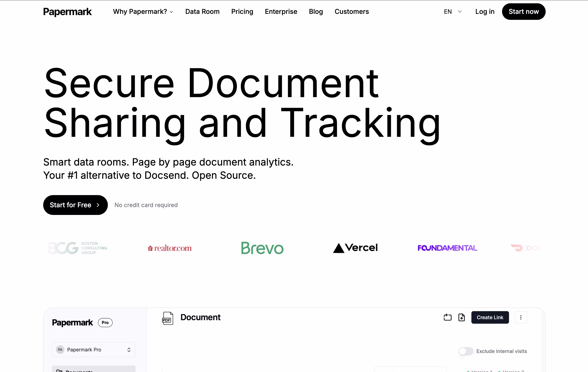
Task: Toggle Exclude internal visits switch
Action: coord(466,351)
